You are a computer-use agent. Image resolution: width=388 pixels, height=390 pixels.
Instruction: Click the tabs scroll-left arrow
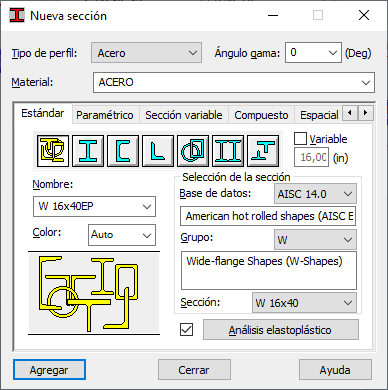350,113
